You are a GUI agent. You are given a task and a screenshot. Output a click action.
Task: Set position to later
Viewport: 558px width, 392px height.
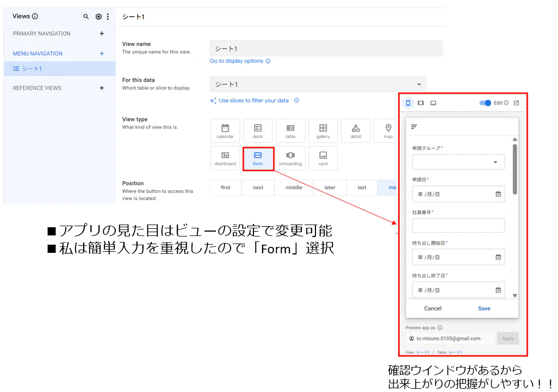(x=330, y=188)
